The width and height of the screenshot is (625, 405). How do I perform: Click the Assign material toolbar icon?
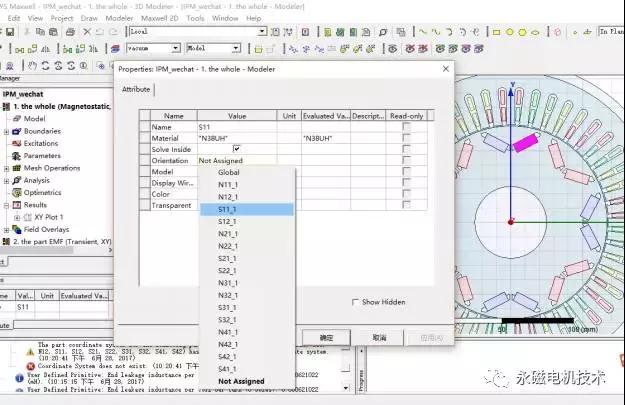pyautogui.click(x=115, y=49)
